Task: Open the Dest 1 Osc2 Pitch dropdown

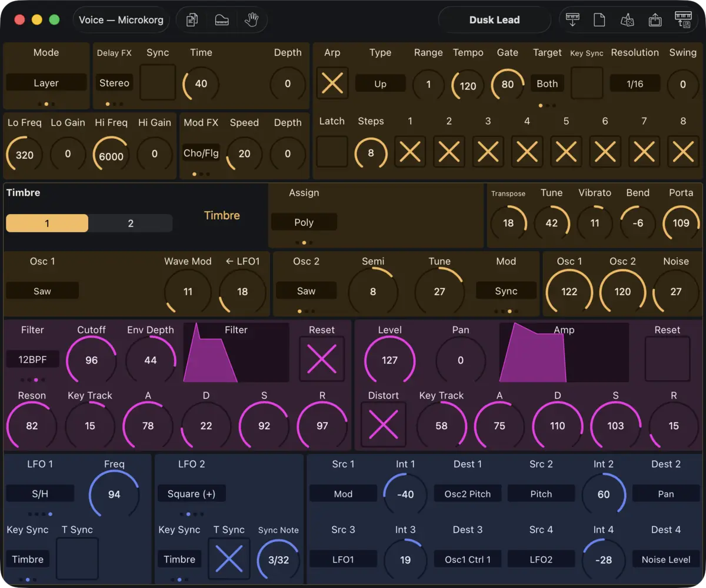Action: [x=468, y=493]
